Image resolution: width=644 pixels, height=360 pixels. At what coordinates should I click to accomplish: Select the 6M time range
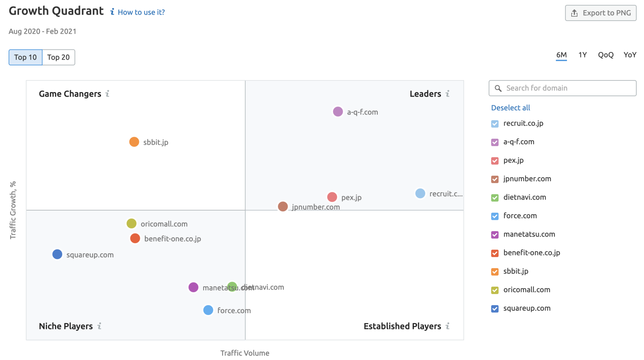(561, 55)
